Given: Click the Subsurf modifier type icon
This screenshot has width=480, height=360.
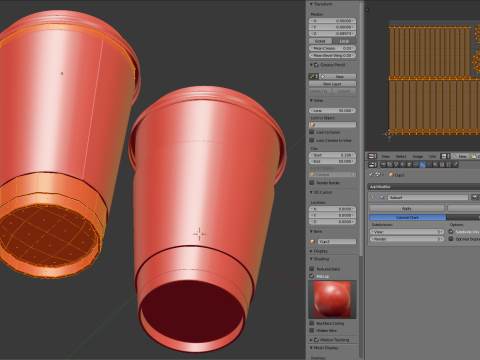Looking at the screenshot, I should point(382,197).
